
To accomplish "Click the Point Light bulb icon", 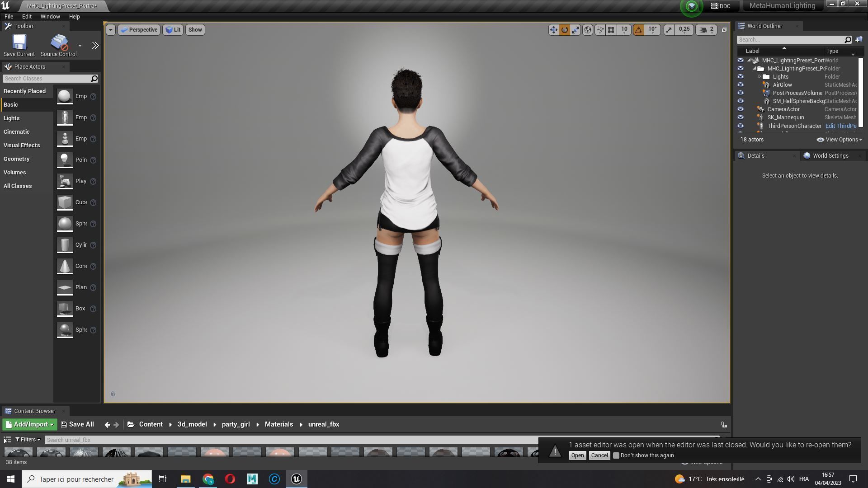I will tap(65, 160).
